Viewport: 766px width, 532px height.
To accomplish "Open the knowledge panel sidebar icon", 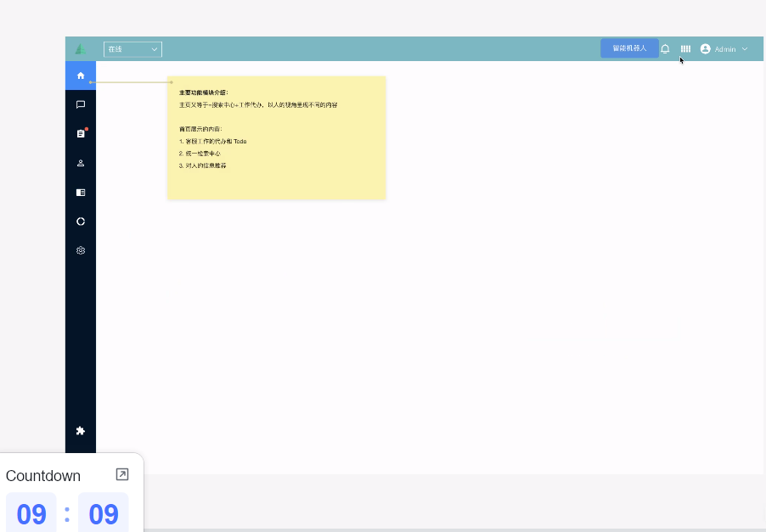I will tap(81, 193).
